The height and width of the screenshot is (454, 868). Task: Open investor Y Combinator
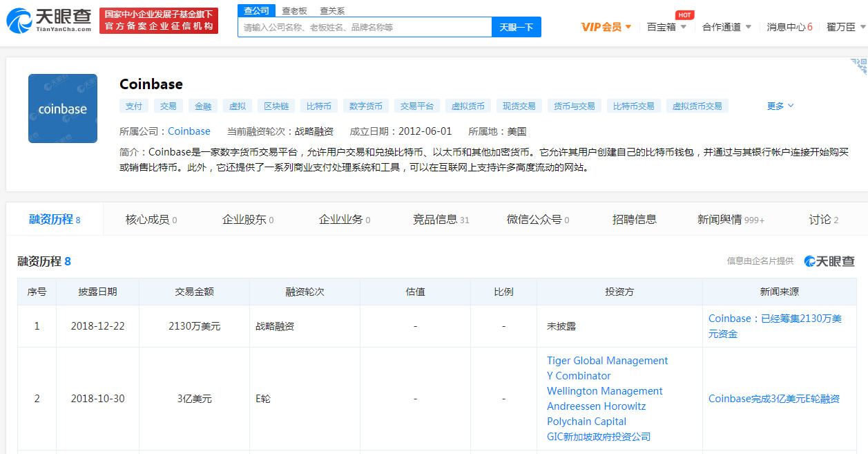579,376
